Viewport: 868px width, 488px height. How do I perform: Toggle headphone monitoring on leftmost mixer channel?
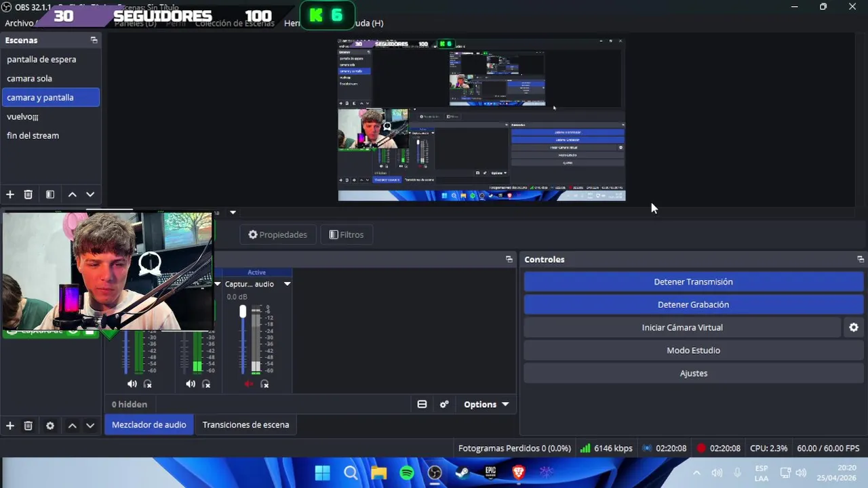coord(148,384)
